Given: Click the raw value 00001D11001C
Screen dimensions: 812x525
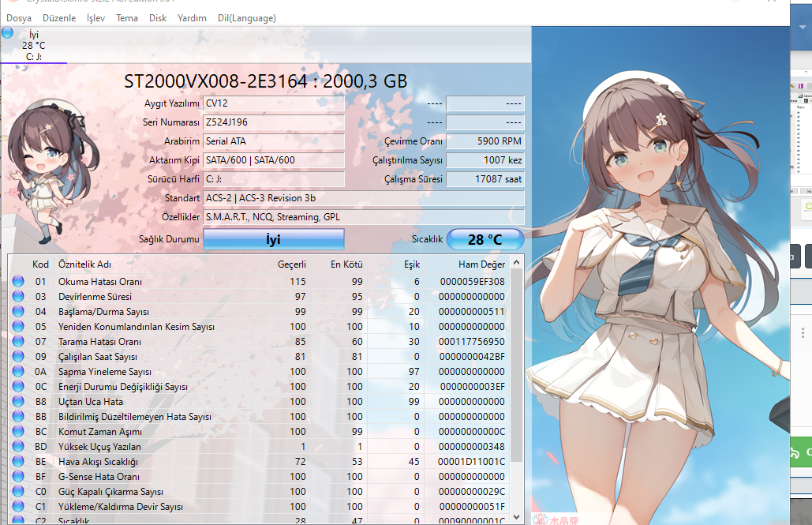Looking at the screenshot, I should pyautogui.click(x=472, y=461).
